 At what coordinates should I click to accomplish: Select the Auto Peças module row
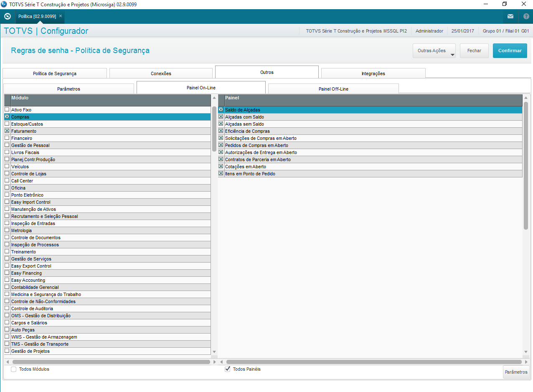pos(107,330)
